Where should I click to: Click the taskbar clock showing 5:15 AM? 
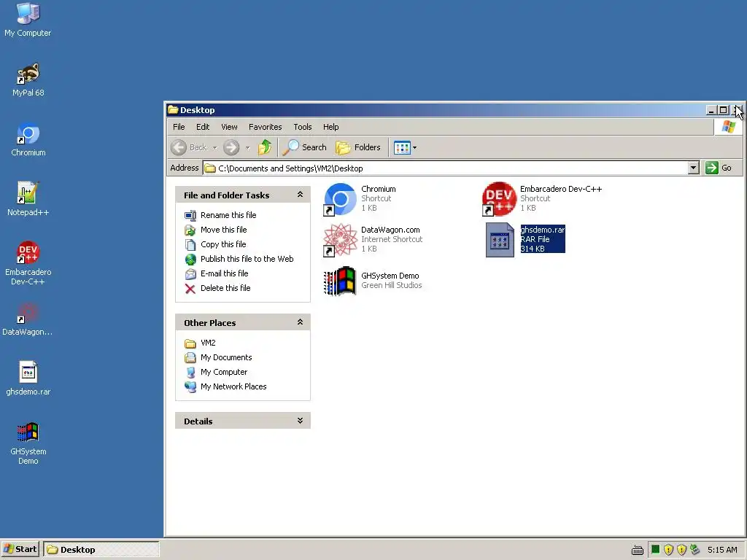(x=722, y=550)
